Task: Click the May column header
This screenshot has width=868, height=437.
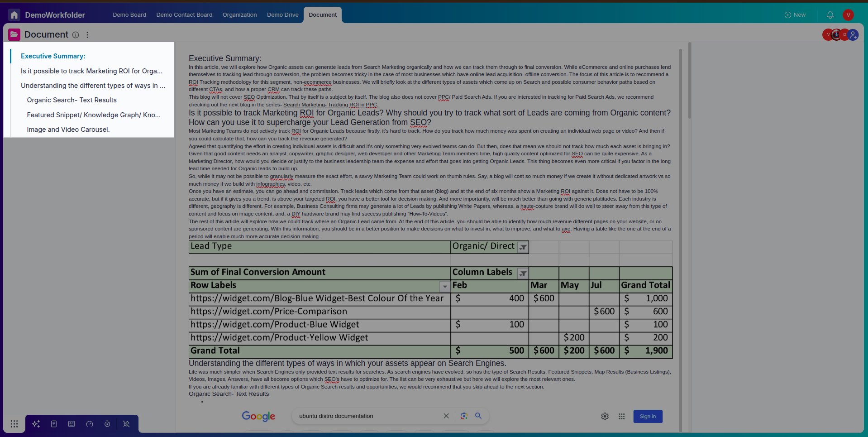Action: tap(574, 285)
